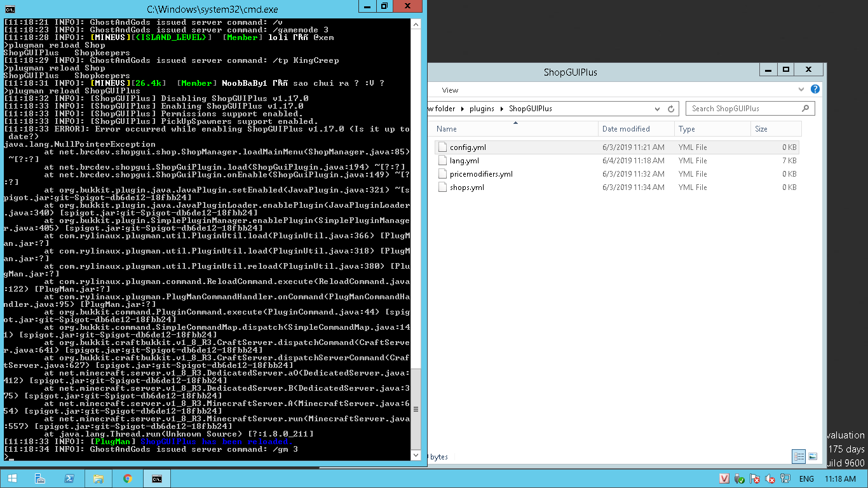Launch PowerShell from the taskbar
Image resolution: width=868 pixels, height=488 pixels.
click(x=69, y=478)
